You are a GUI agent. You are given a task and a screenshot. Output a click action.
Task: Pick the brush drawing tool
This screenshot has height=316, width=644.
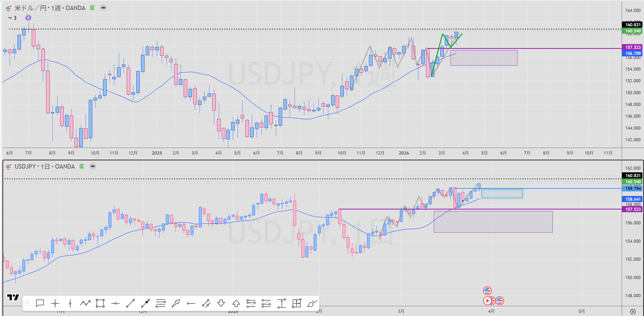[x=312, y=303]
